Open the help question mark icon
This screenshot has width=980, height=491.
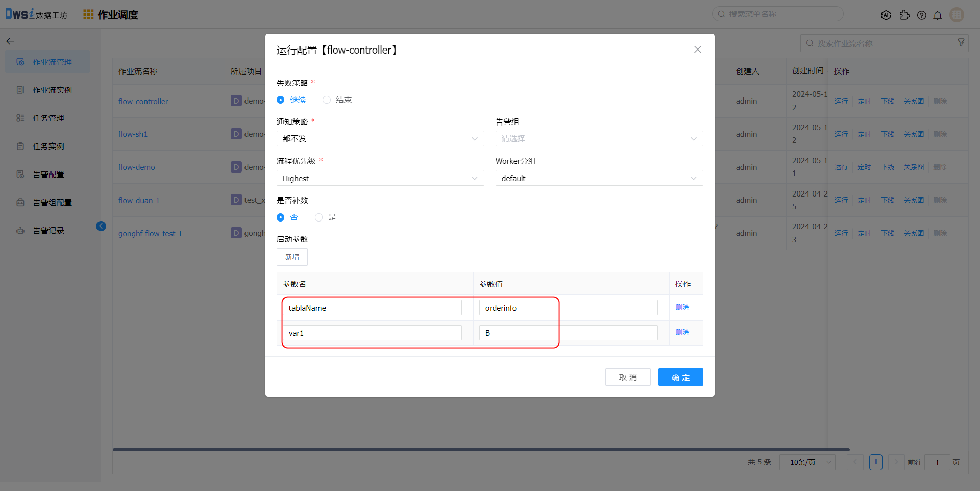(921, 15)
